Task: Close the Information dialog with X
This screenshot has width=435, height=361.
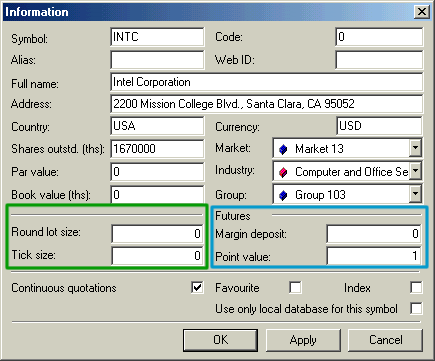Action: coord(422,12)
